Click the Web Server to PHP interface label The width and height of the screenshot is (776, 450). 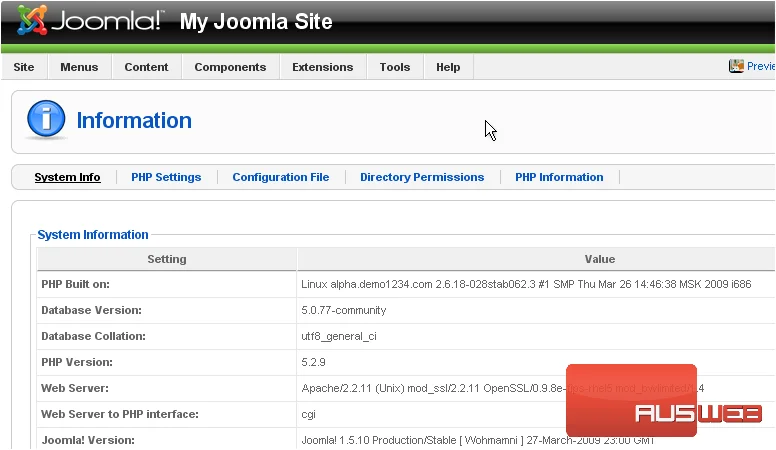point(120,414)
